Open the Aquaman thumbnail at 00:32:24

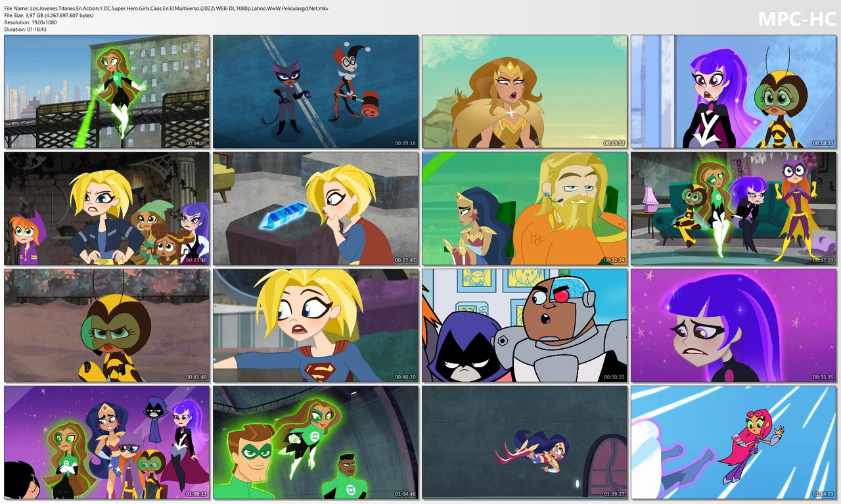[524, 208]
